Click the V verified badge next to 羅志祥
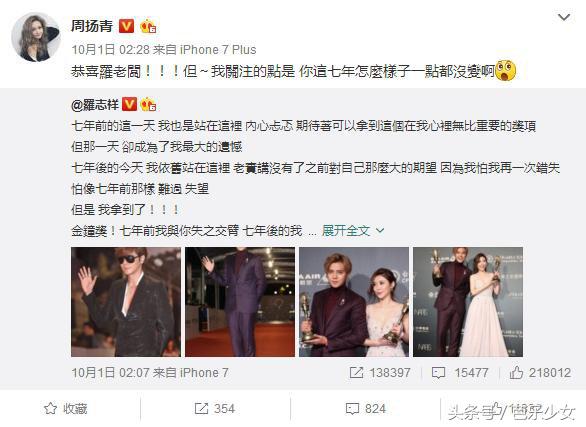586x427 pixels. 130,104
